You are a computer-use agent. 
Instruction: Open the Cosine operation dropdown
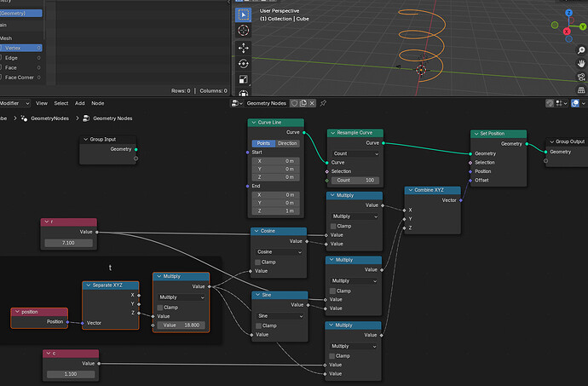point(279,252)
